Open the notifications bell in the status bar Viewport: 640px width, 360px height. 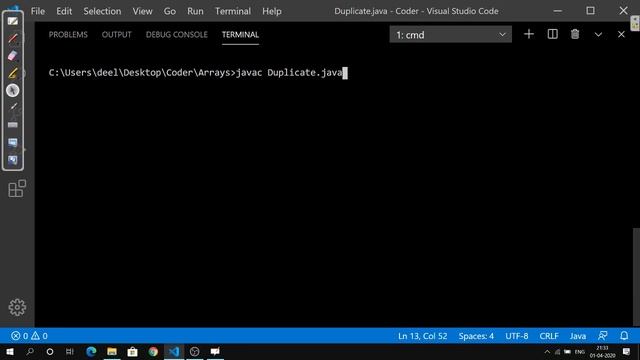[624, 336]
